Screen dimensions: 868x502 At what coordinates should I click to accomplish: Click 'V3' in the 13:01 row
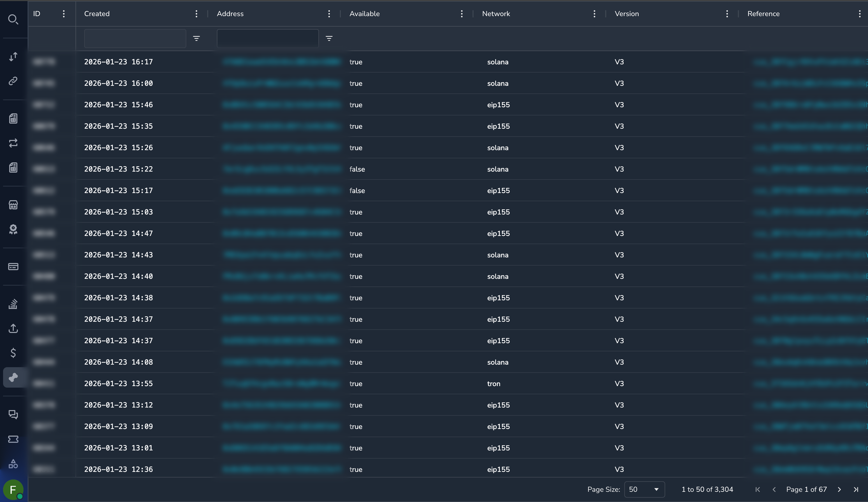pyautogui.click(x=619, y=448)
